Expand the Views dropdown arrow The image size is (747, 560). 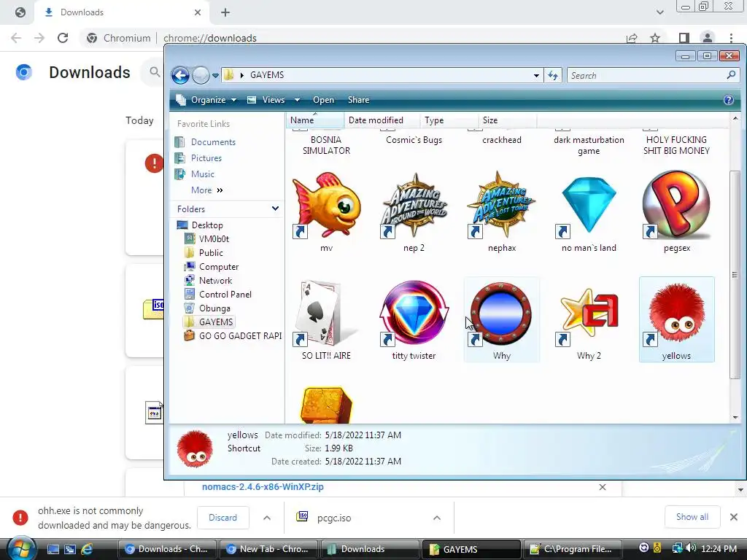click(x=298, y=100)
